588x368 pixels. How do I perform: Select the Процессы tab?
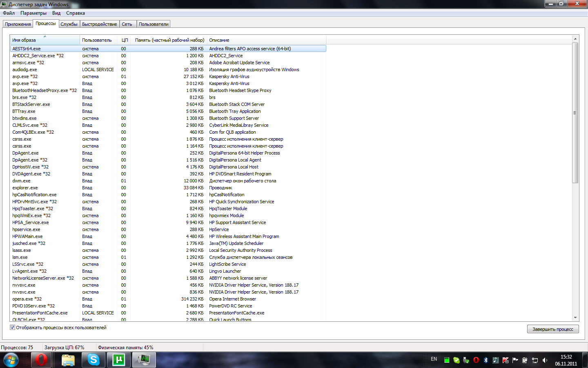(x=46, y=23)
